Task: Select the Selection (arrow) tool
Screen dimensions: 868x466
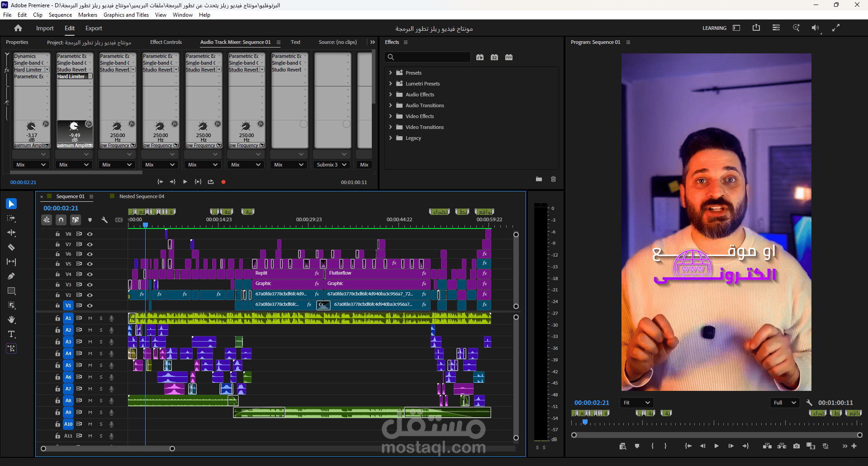Action: (11, 204)
